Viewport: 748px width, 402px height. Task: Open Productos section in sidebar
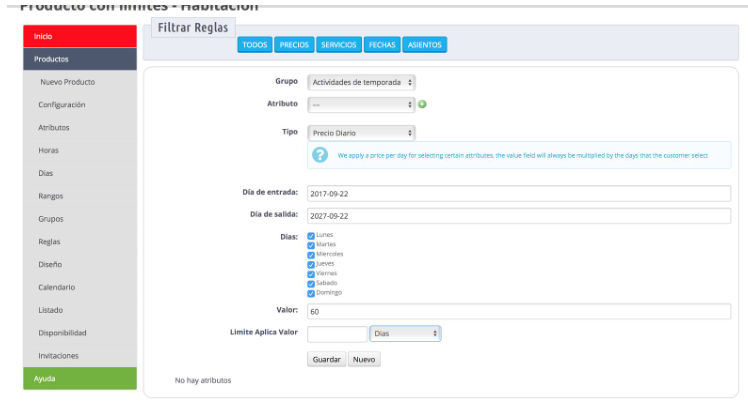pos(80,59)
